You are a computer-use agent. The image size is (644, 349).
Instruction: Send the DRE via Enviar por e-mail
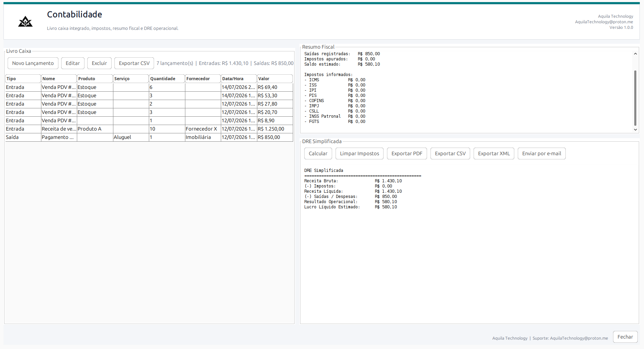pyautogui.click(x=542, y=153)
